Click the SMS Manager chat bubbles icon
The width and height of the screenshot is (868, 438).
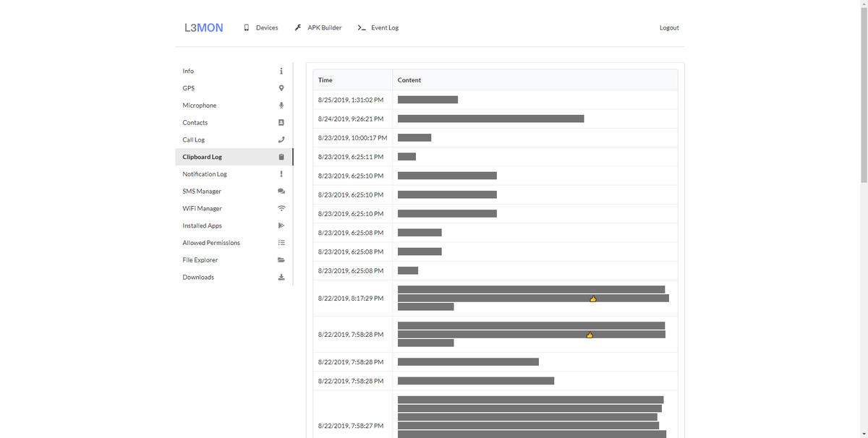pyautogui.click(x=281, y=192)
